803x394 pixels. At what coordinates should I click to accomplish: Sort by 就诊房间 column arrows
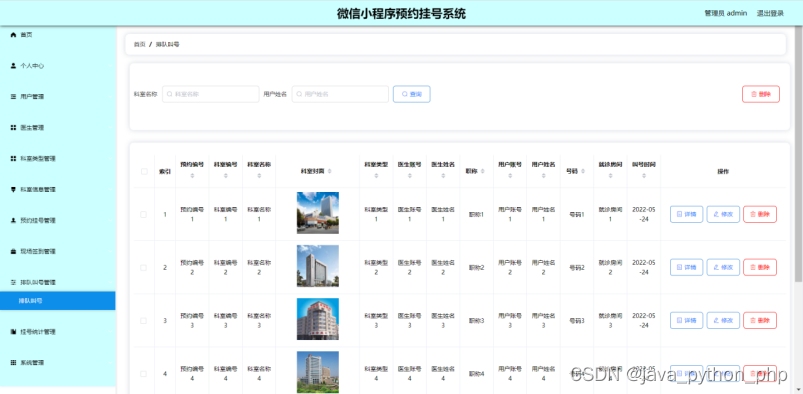coord(610,176)
